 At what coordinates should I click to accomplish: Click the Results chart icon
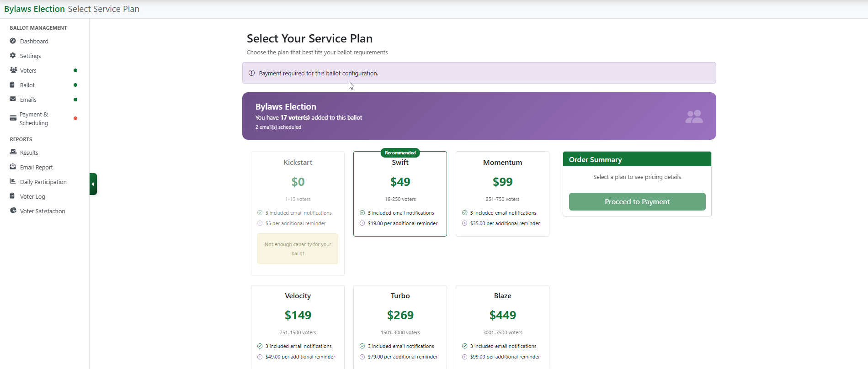pos(13,152)
